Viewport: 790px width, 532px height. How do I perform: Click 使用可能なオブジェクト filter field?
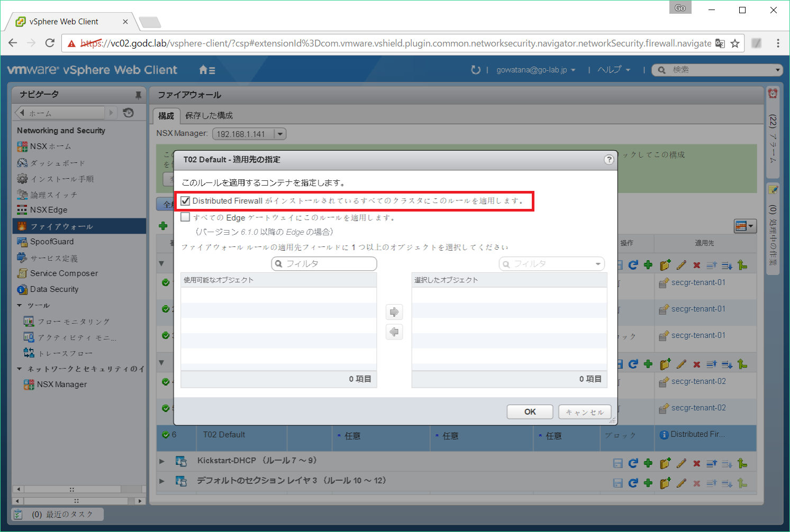(324, 264)
